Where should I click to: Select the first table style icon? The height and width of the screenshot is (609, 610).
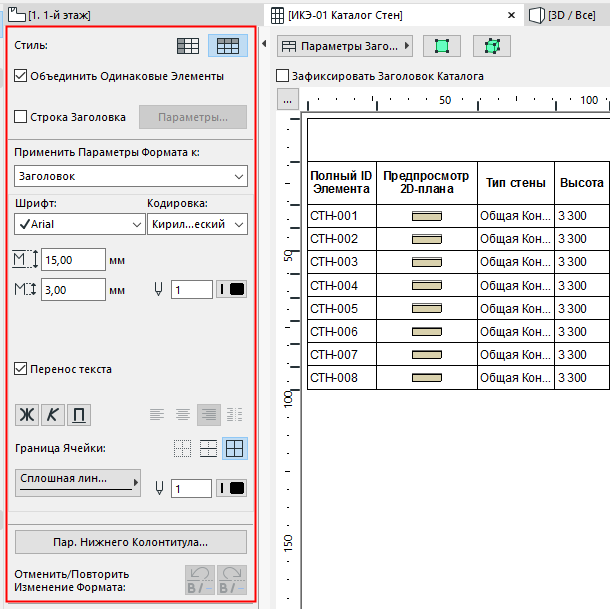point(187,46)
